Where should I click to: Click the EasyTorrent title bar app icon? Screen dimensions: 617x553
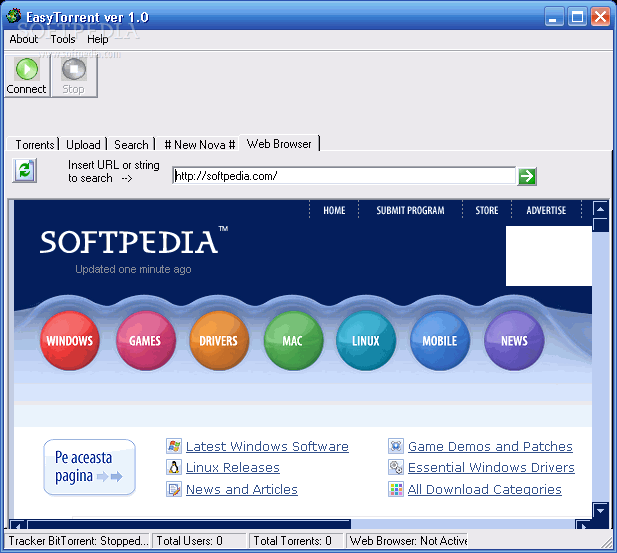click(x=14, y=17)
